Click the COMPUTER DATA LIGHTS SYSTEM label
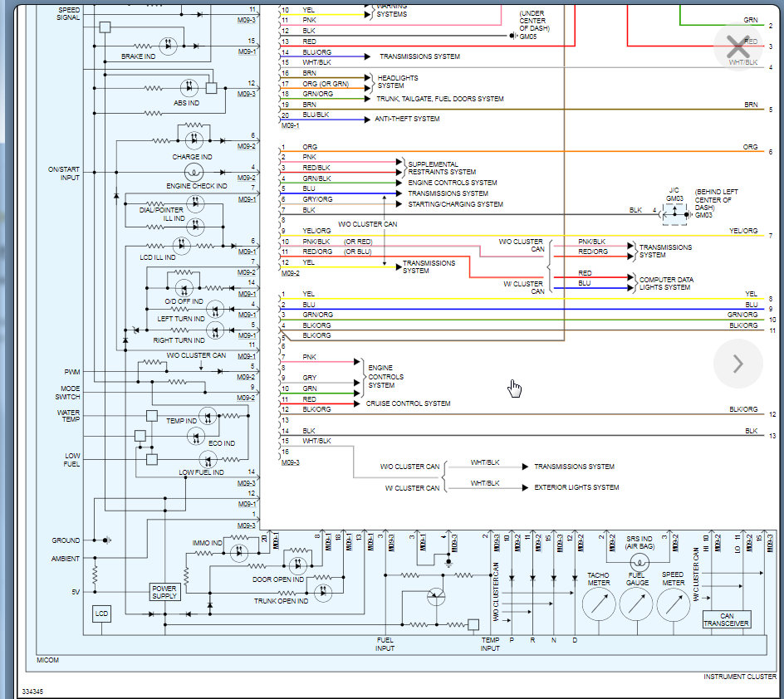This screenshot has height=699, width=784. point(667,283)
